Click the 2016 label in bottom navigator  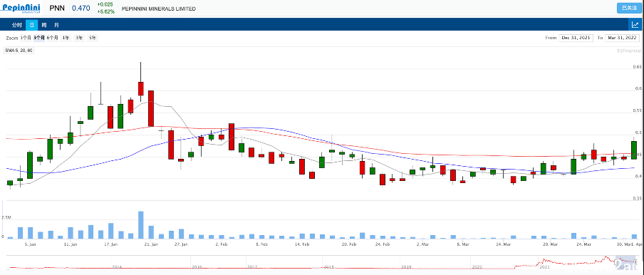click(x=197, y=266)
